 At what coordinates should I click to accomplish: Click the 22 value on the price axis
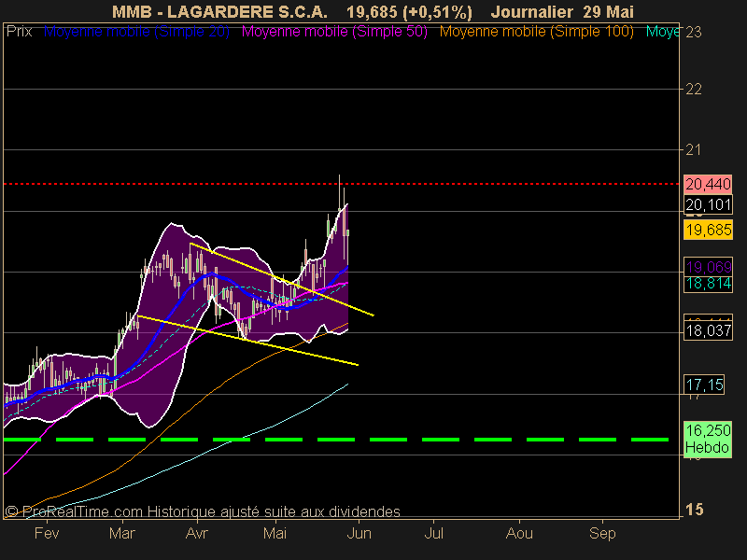(694, 89)
